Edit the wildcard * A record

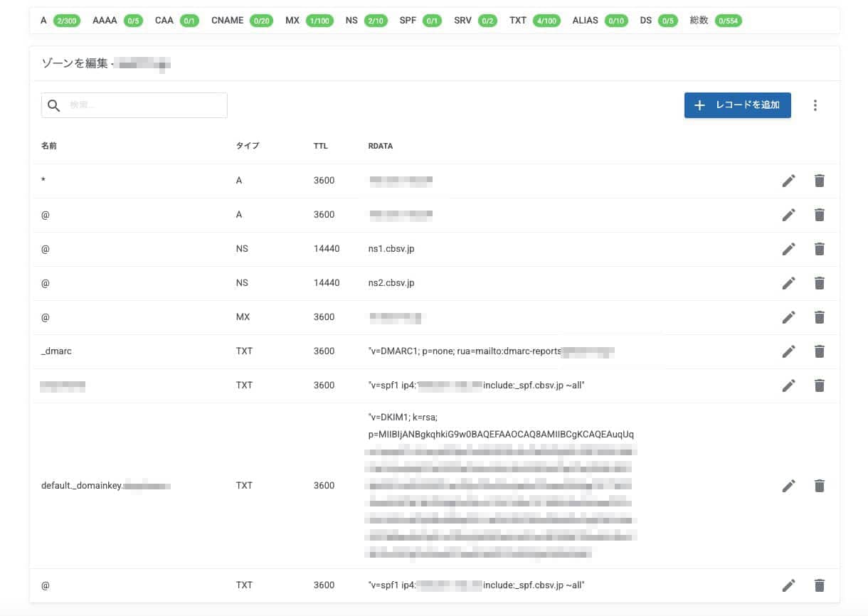[x=788, y=181]
